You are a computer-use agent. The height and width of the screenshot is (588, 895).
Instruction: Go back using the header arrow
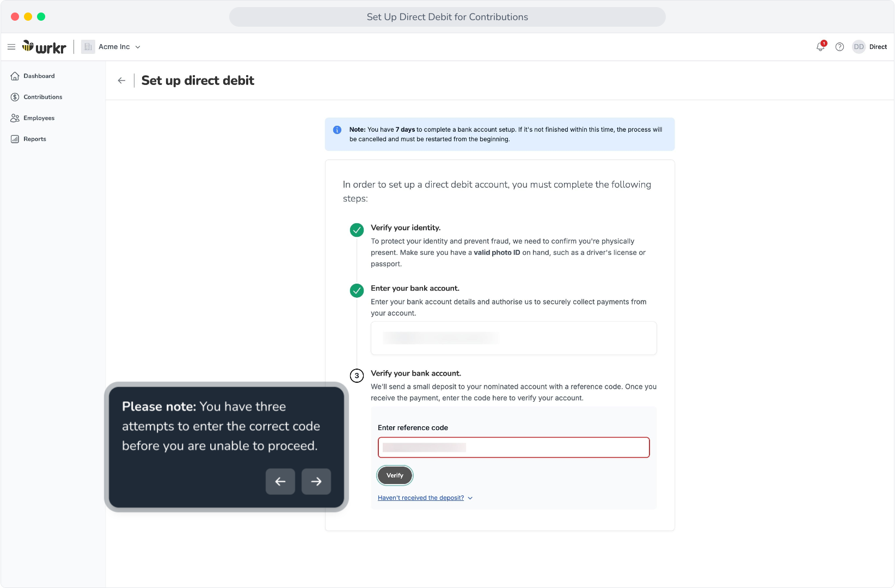(121, 81)
